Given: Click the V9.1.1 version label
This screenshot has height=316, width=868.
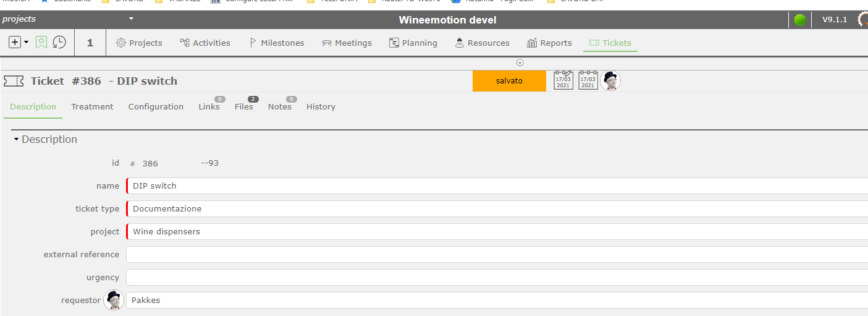Looking at the screenshot, I should [x=834, y=19].
